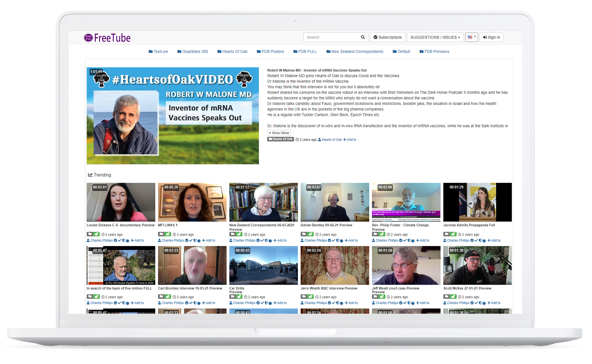Screen dimensions: 592x364
Task: Click the Hearts Of Oak category badge
Action: pyautogui.click(x=280, y=139)
